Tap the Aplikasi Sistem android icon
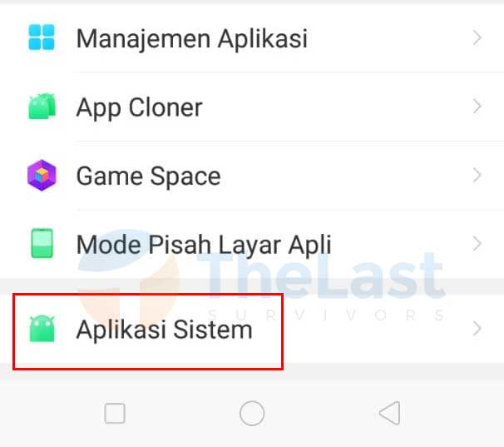This screenshot has width=504, height=447. coord(42,329)
